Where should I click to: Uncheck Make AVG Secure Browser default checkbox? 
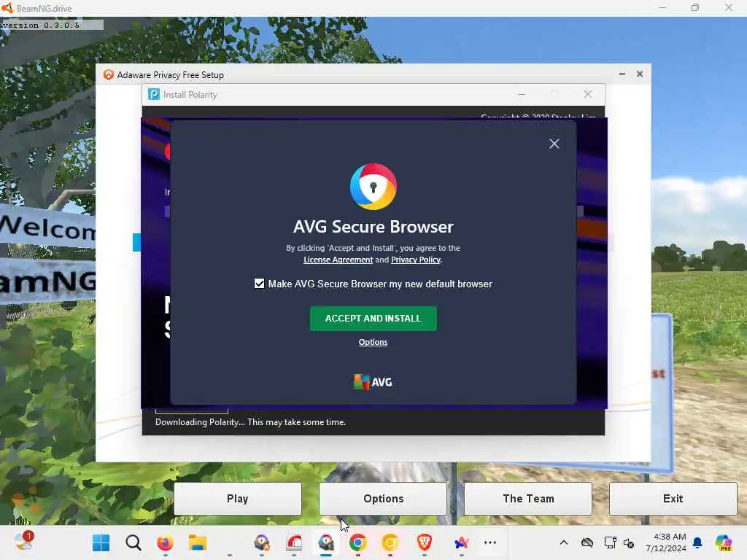pos(259,284)
